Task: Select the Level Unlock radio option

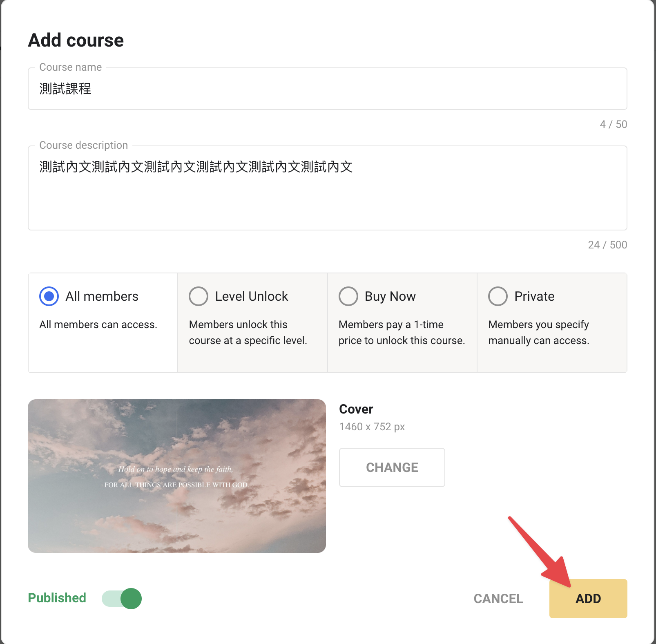Action: [199, 296]
